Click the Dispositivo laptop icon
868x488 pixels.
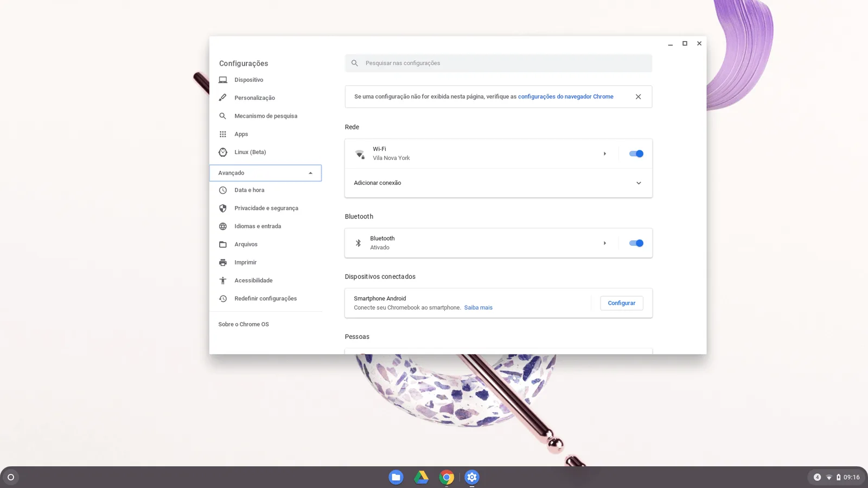click(222, 80)
